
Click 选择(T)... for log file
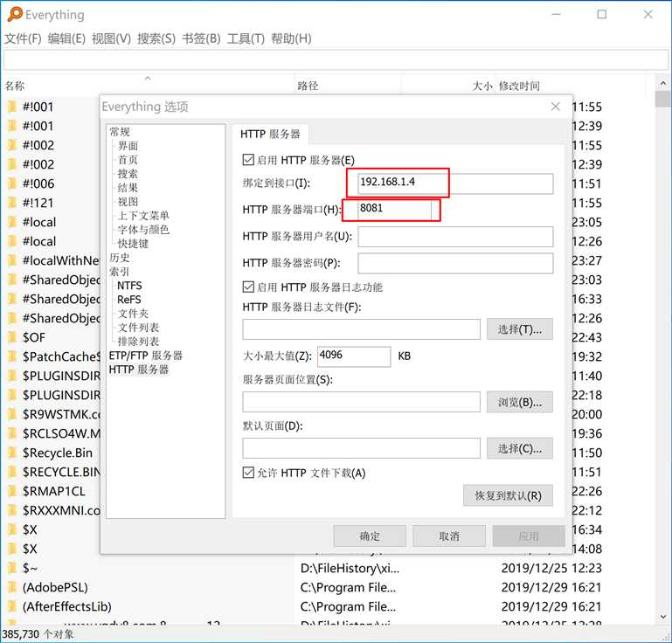[520, 329]
